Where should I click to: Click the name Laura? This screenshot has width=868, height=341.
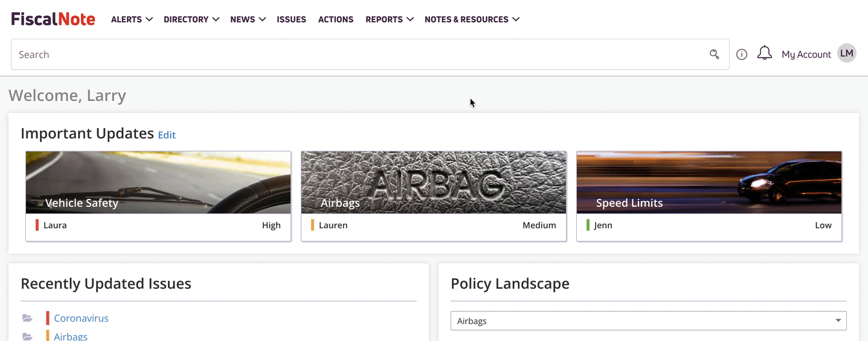click(x=55, y=226)
